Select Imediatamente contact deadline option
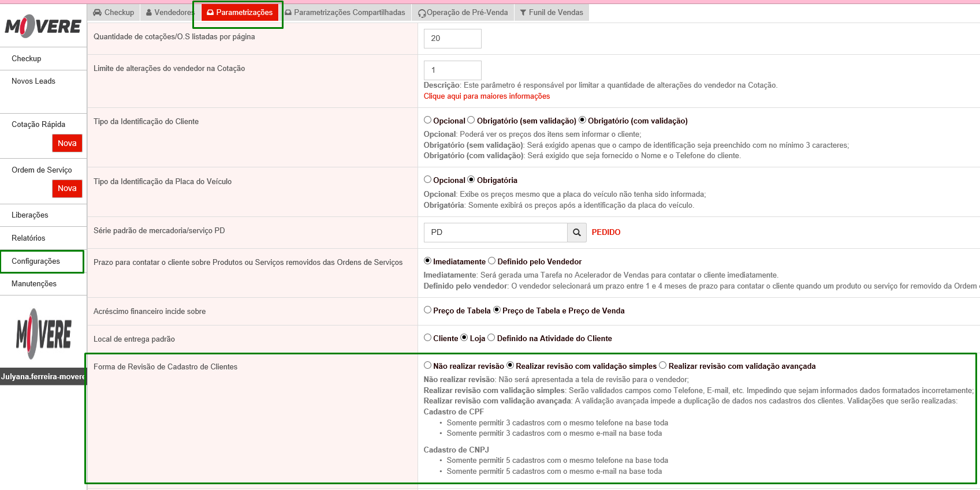Image resolution: width=980 pixels, height=490 pixels. click(427, 261)
